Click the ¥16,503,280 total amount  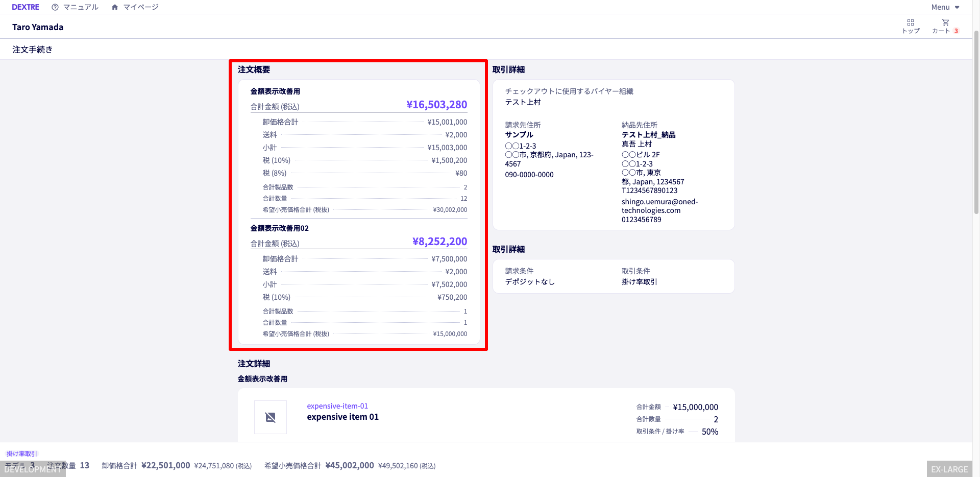tap(436, 105)
